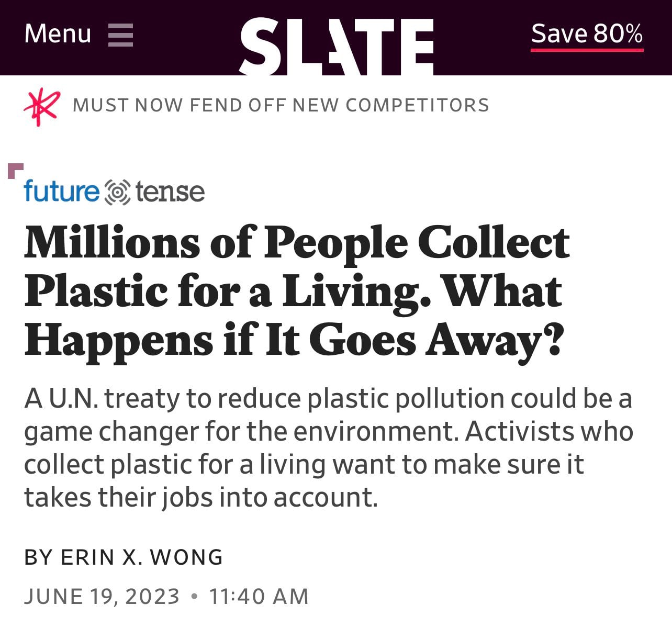This screenshot has height=639, width=672.
Task: Click the "Happens if It Goes Away?" headline line
Action: (x=294, y=341)
